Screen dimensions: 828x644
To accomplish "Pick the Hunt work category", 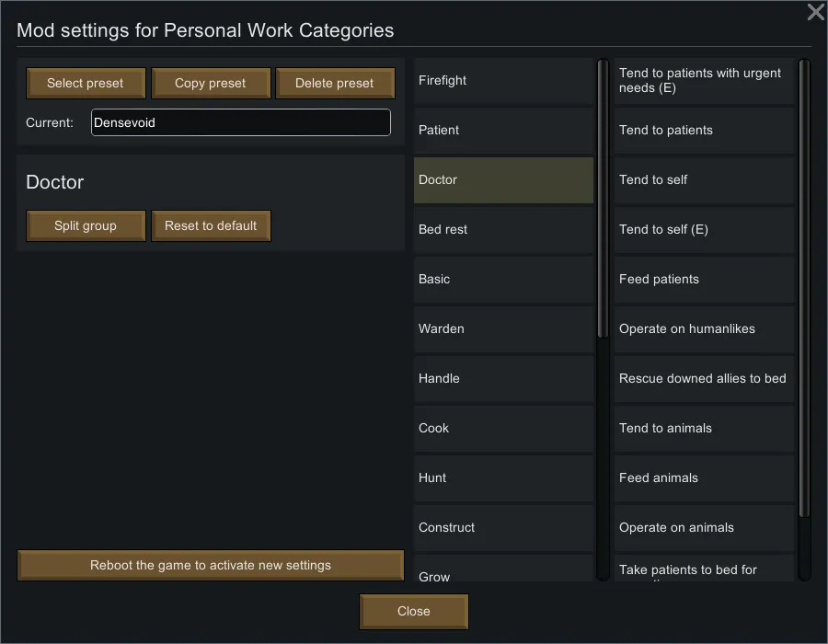I will [503, 478].
